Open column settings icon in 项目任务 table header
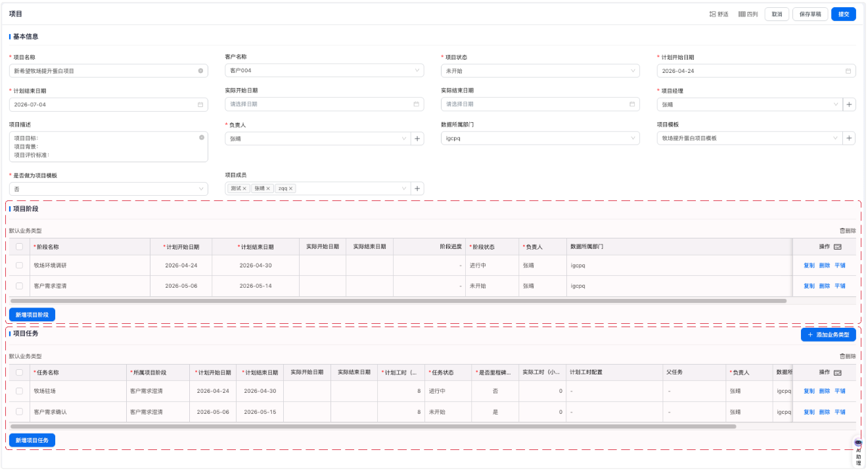868x473 pixels. click(837, 372)
